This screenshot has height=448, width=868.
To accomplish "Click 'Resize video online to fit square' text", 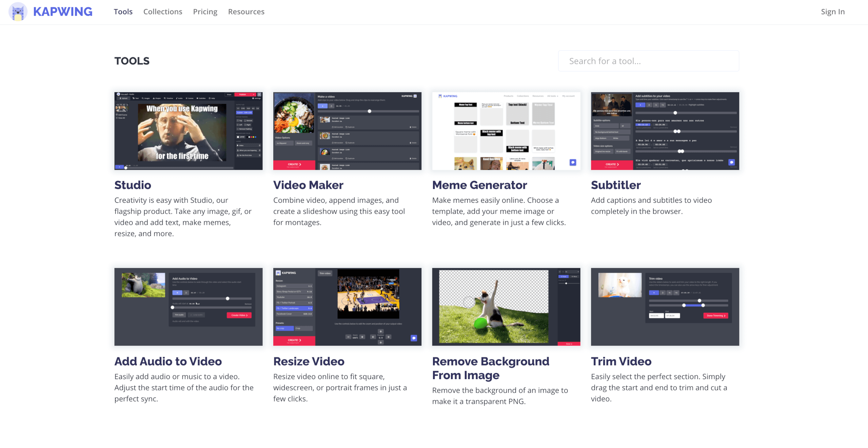I will (x=340, y=388).
